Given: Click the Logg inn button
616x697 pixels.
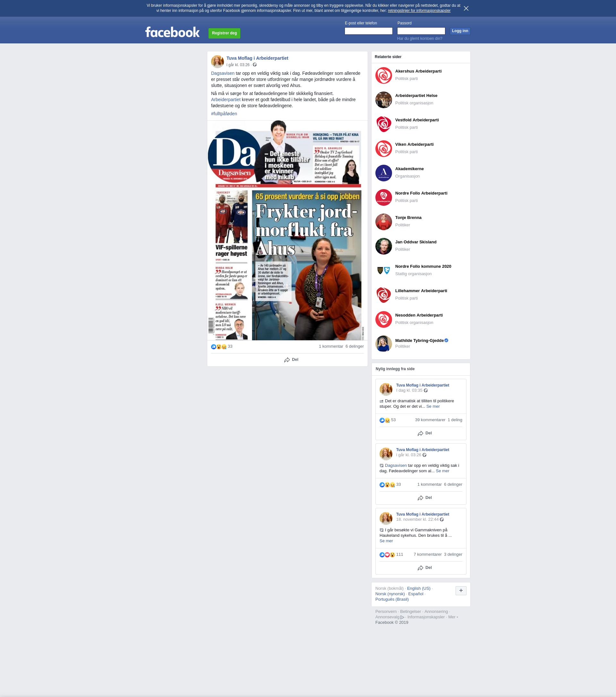Looking at the screenshot, I should (460, 31).
